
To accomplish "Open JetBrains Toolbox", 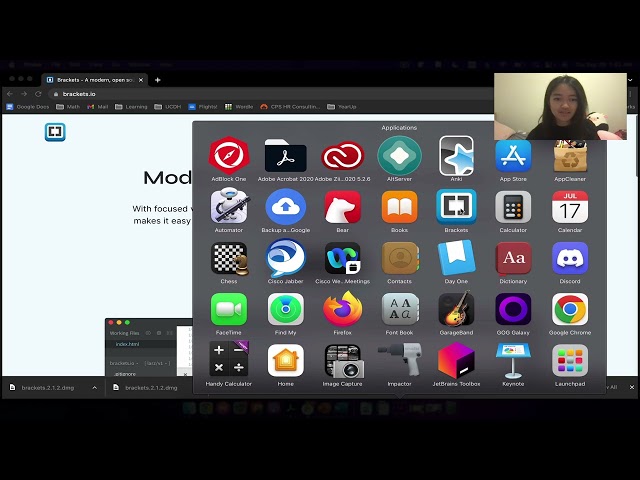I will 456,361.
